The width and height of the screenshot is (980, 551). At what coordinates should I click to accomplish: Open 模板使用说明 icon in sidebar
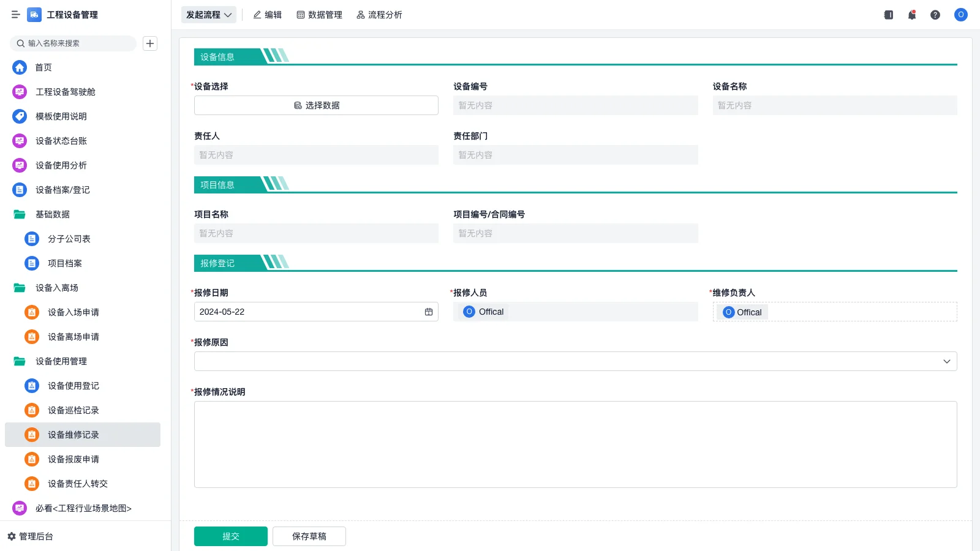point(20,116)
